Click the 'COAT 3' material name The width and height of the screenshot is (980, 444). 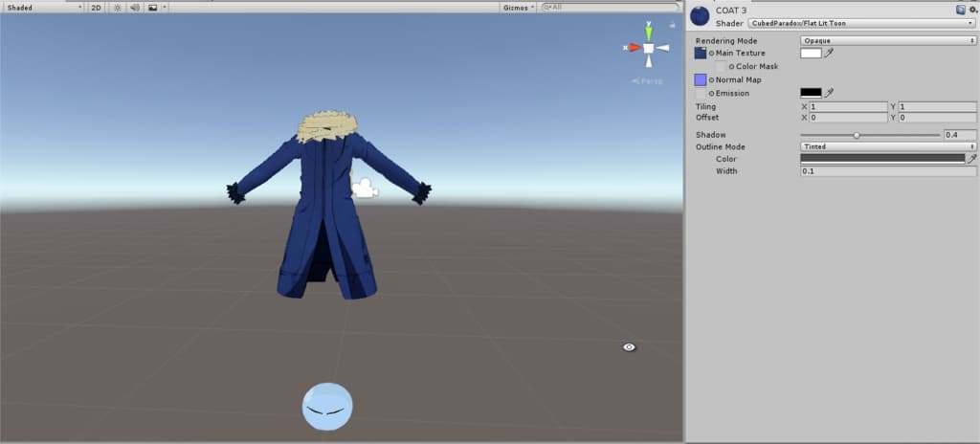pyautogui.click(x=730, y=11)
